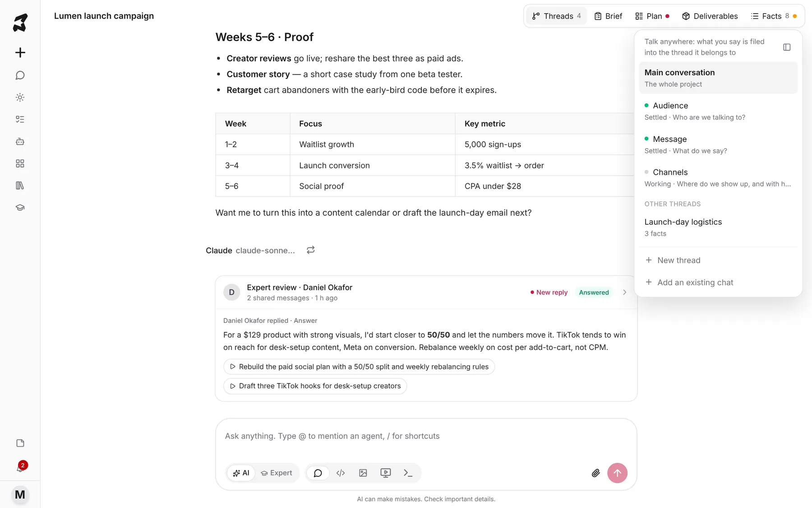The image size is (812, 508).
Task: Switch to the Plan tab
Action: (x=652, y=16)
